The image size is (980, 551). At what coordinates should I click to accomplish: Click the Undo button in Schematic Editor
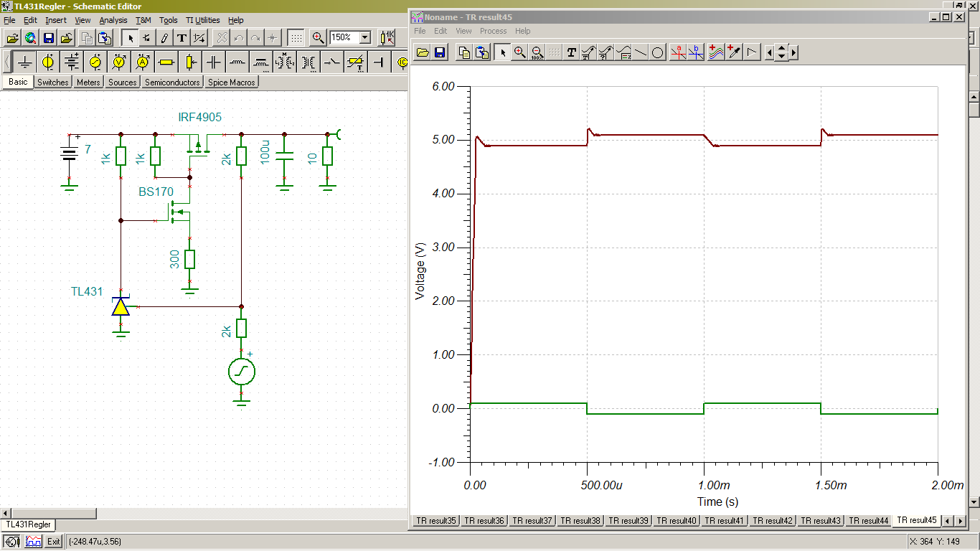tap(239, 37)
